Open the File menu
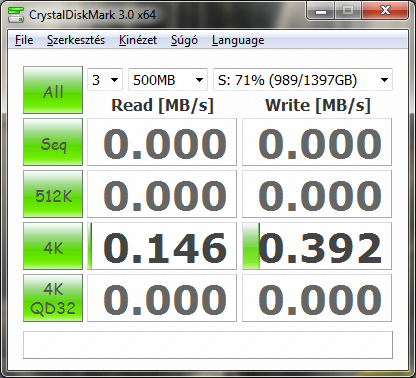416x378 pixels. (x=24, y=40)
